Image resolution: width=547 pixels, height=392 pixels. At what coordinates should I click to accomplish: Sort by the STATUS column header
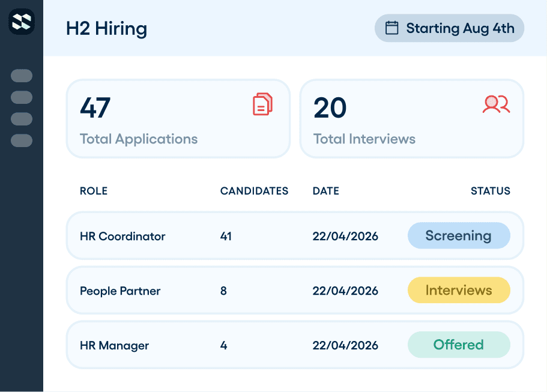coord(491,191)
